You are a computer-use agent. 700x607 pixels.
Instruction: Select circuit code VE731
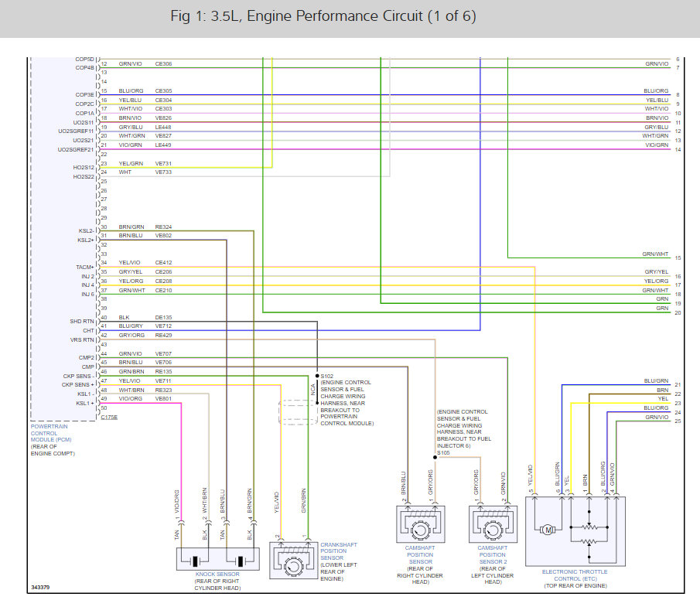coord(163,163)
